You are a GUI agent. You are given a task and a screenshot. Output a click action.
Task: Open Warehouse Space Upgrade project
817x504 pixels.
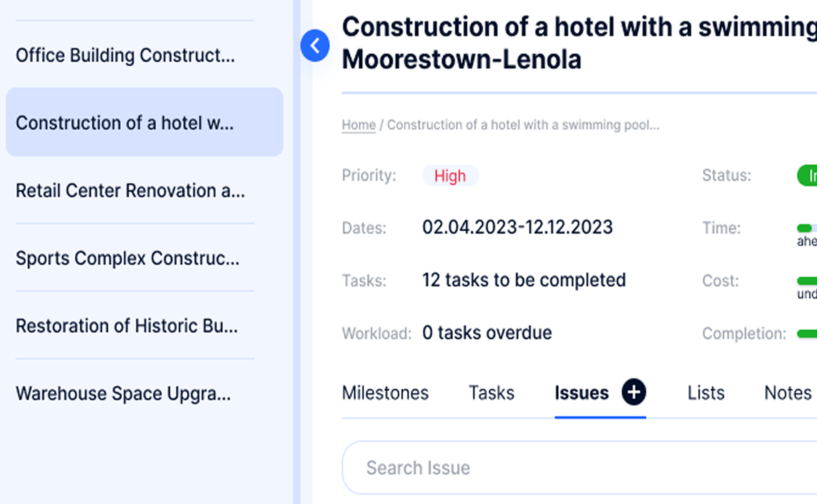point(123,394)
